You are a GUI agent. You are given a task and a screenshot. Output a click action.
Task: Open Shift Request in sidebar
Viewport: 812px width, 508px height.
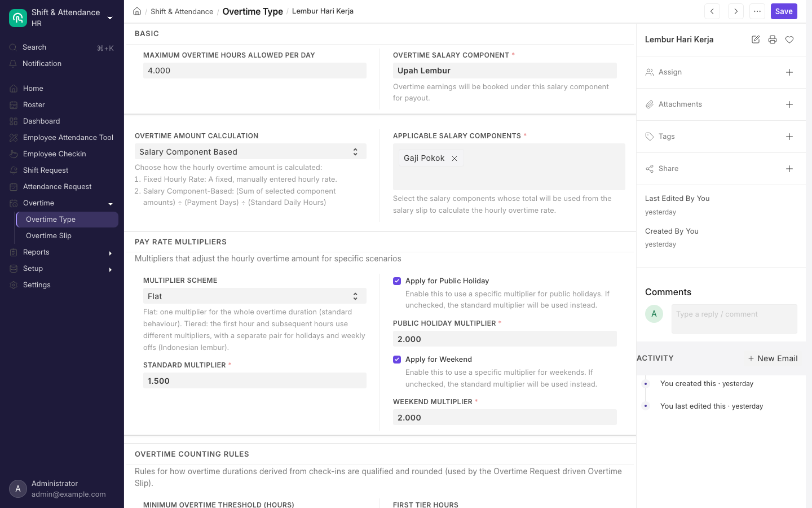tap(62, 170)
